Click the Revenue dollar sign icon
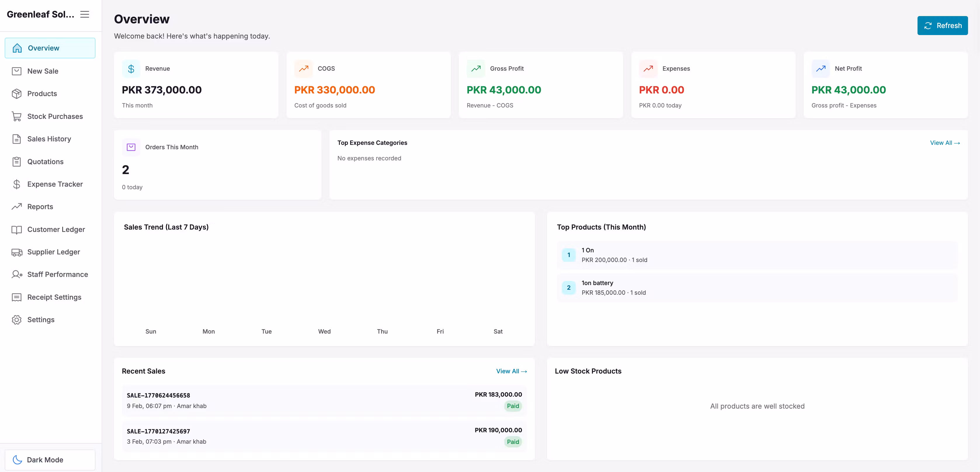Viewport: 980px width, 472px height. coord(131,69)
